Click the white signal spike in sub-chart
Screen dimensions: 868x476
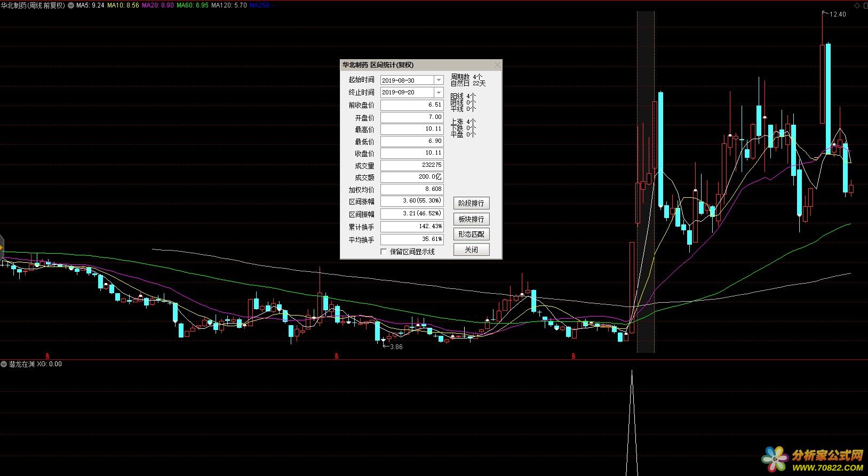(x=632, y=422)
